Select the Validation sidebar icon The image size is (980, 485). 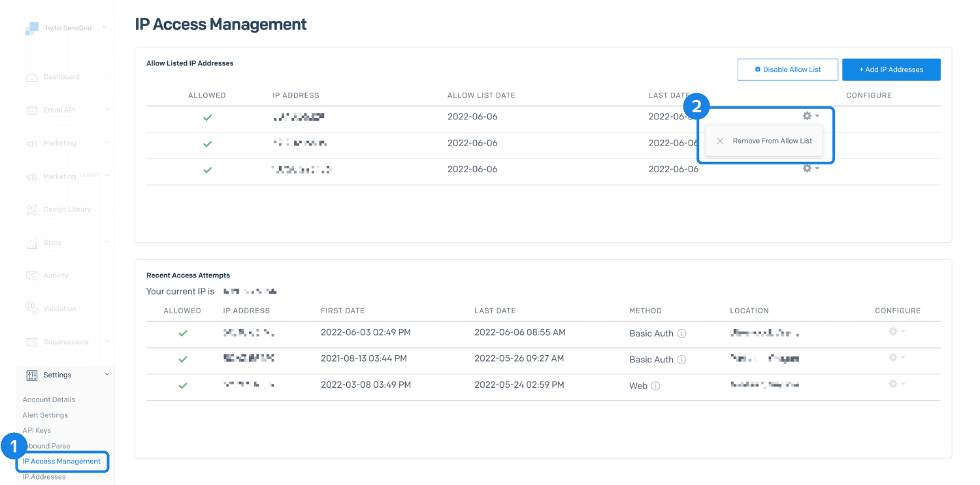32,308
